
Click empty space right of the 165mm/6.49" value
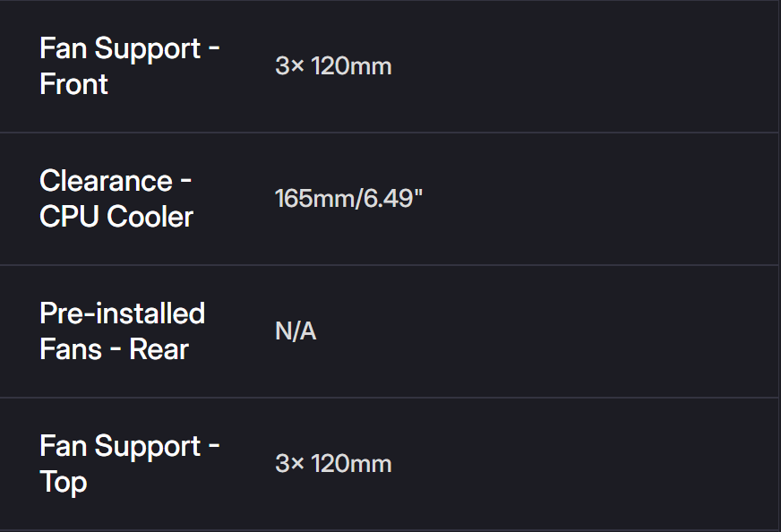582,199
